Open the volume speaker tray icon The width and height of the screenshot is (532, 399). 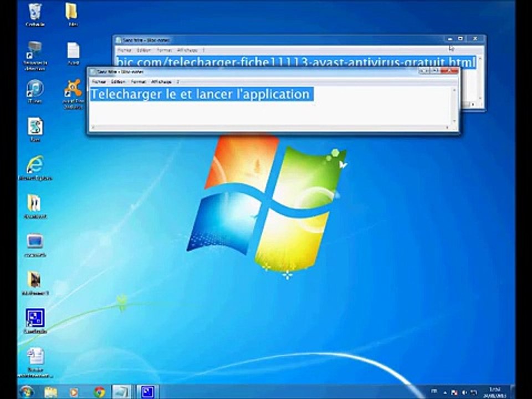(x=464, y=392)
